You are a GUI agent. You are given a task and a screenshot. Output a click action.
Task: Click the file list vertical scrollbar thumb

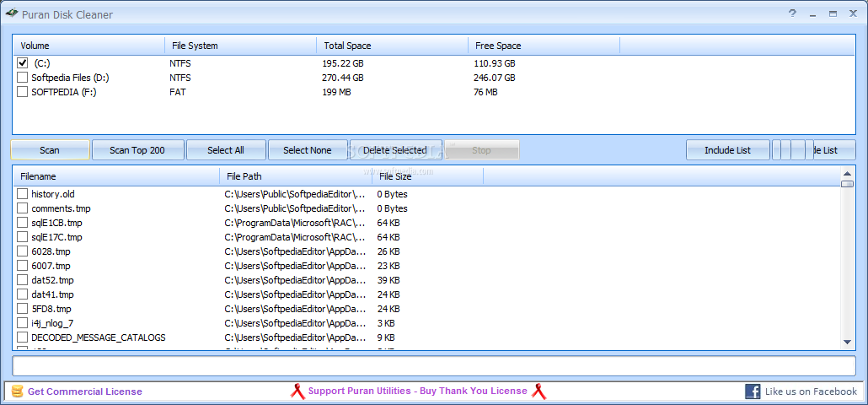(847, 184)
